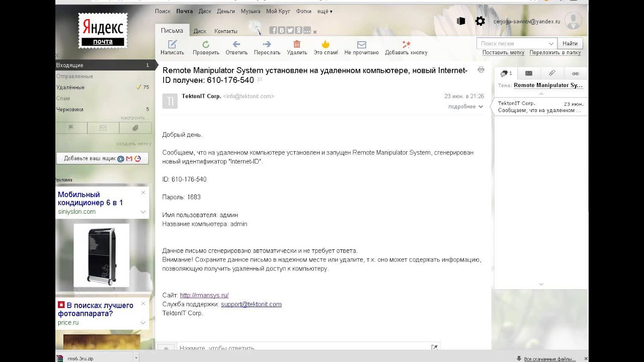Click настроить folders link
644x362 pixels.
tap(134, 118)
